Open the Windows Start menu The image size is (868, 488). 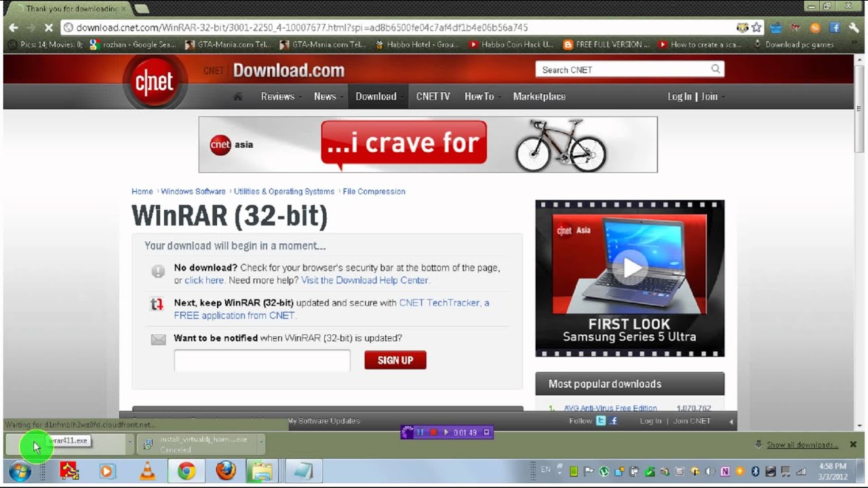coord(20,470)
